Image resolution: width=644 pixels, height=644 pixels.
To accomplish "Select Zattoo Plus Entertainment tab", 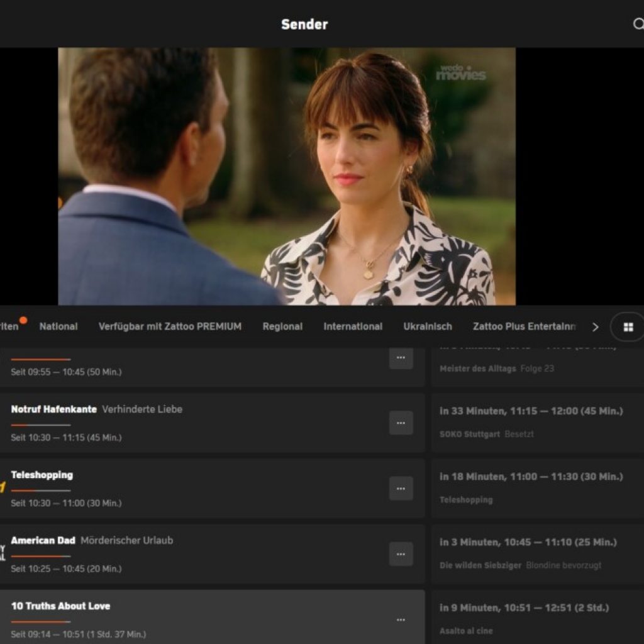I will (x=525, y=326).
